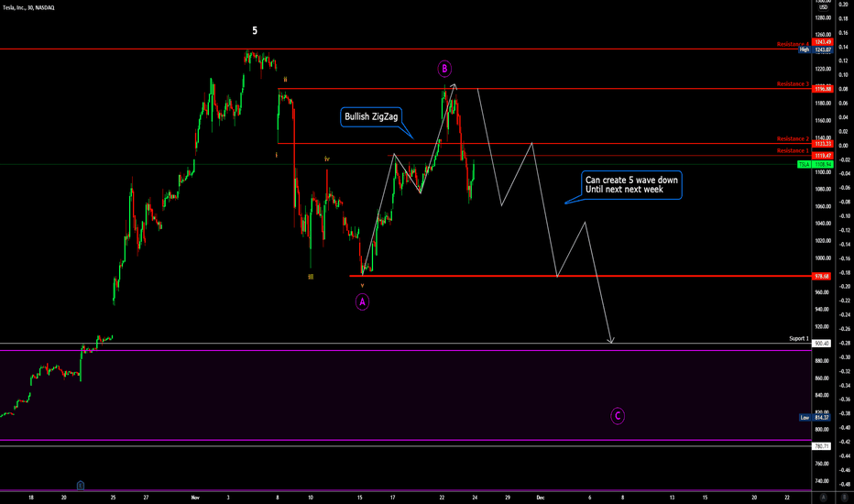This screenshot has width=854, height=504.
Task: Click the 1119.47 red price tag
Action: (822, 156)
